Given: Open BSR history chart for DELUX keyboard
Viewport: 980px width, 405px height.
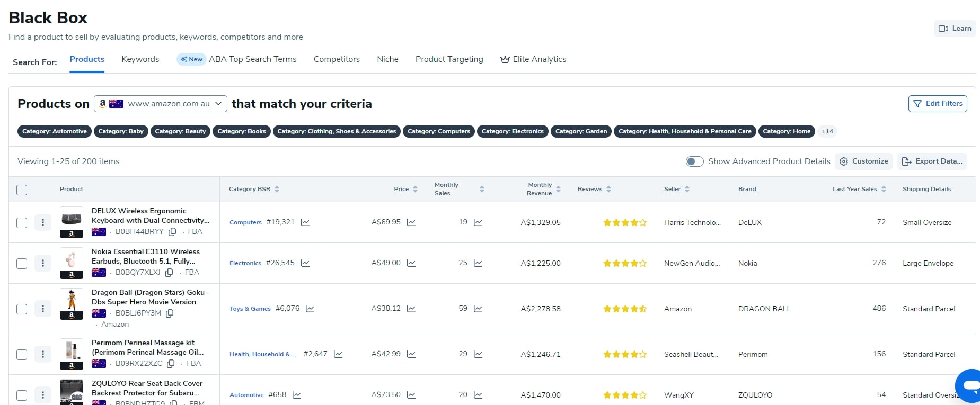Looking at the screenshot, I should tap(305, 222).
